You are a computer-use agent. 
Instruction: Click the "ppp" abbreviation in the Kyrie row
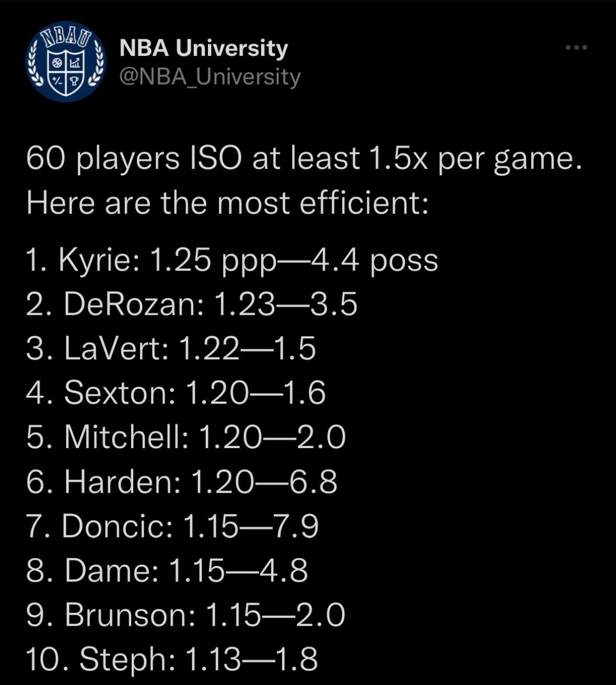point(249,261)
